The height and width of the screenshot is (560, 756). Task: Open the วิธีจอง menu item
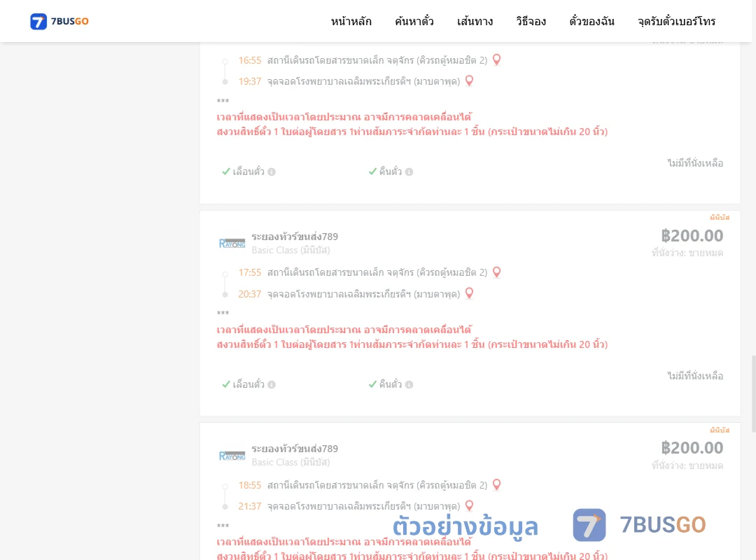tap(531, 21)
